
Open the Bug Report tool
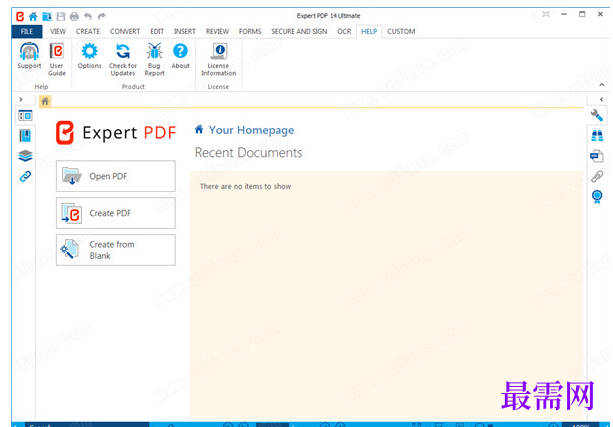tap(154, 59)
